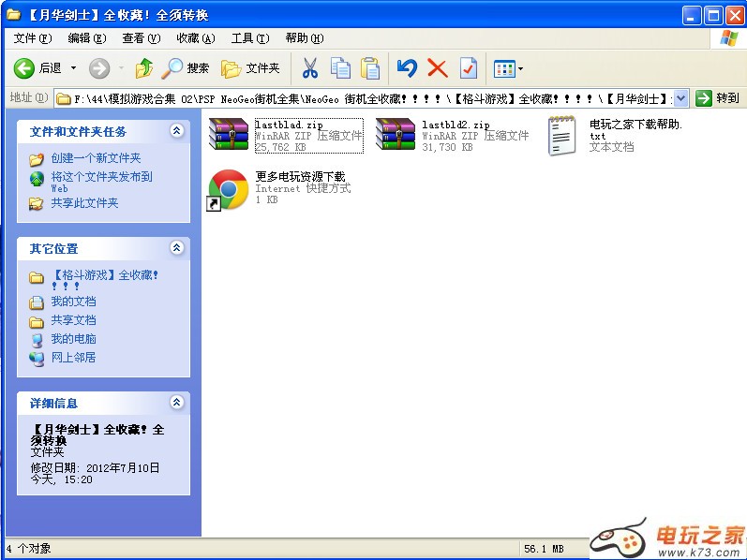
Task: Collapse the 详细信息 panel
Action: click(x=177, y=403)
